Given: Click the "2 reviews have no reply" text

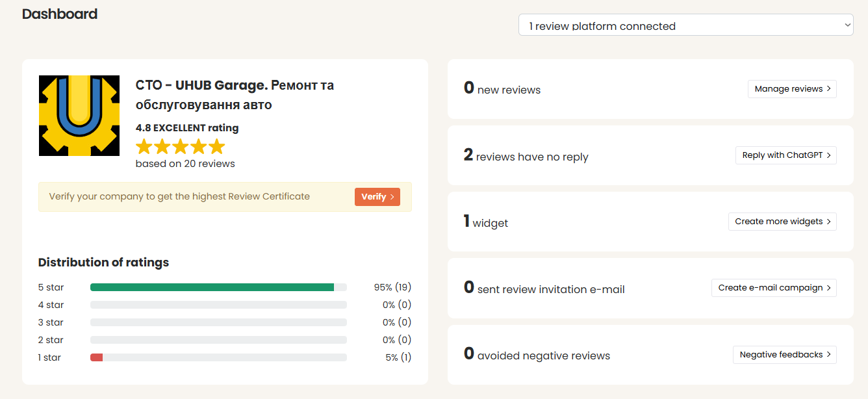Looking at the screenshot, I should click(x=526, y=156).
